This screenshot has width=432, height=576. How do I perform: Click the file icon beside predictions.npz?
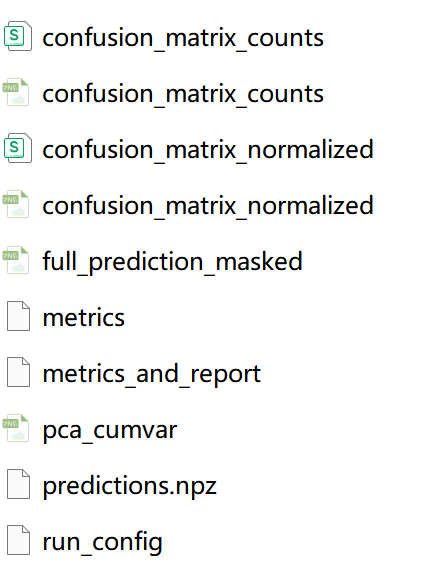[x=18, y=484]
